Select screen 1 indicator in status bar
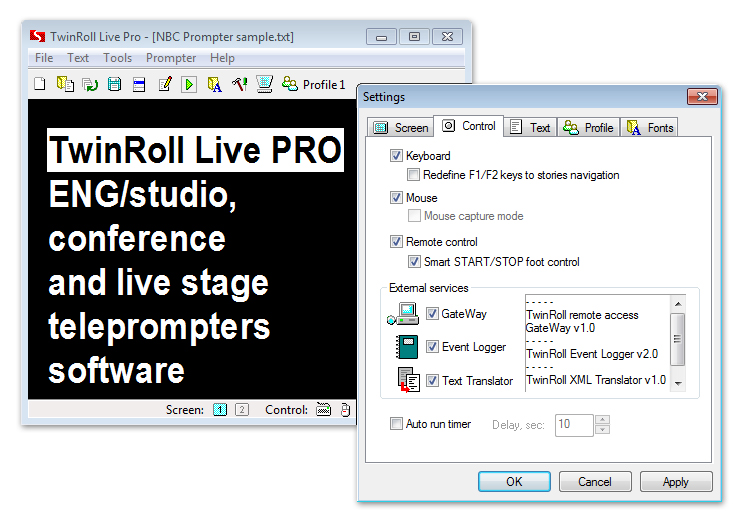The width and height of the screenshot is (741, 520). pos(220,410)
